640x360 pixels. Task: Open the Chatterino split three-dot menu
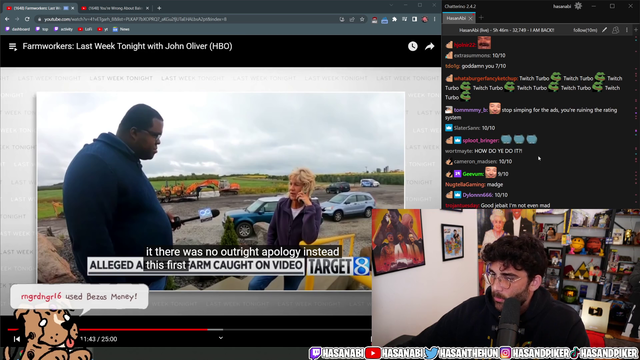tap(627, 30)
